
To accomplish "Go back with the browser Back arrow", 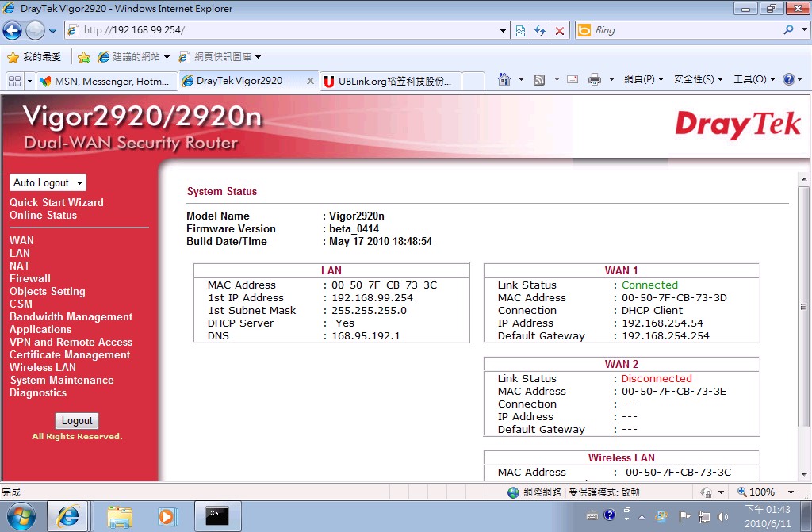I will tap(12, 31).
